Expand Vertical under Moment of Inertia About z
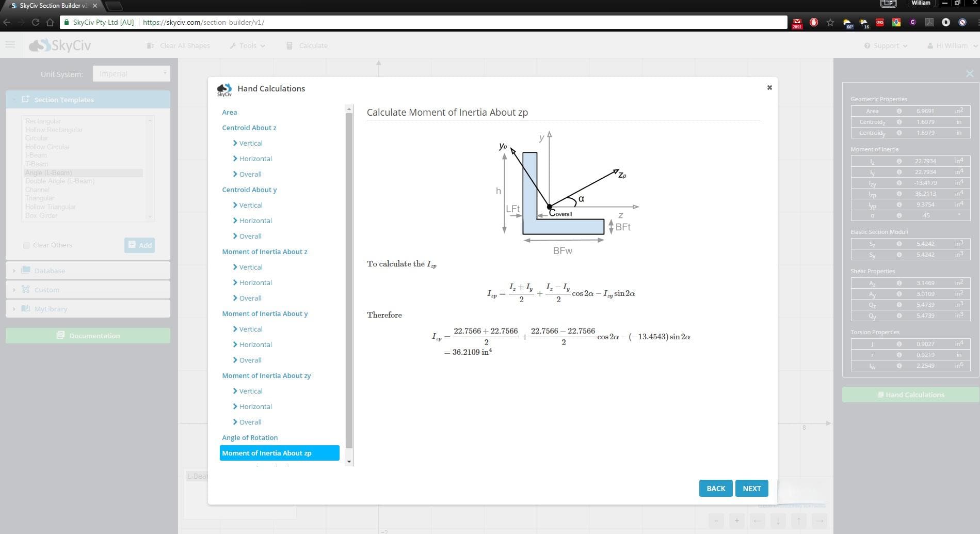980x534 pixels. click(x=248, y=267)
